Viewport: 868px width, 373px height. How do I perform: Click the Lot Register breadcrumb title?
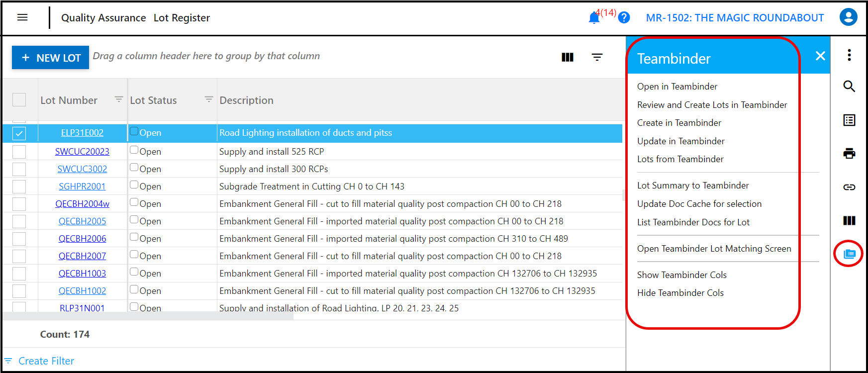[x=182, y=18]
